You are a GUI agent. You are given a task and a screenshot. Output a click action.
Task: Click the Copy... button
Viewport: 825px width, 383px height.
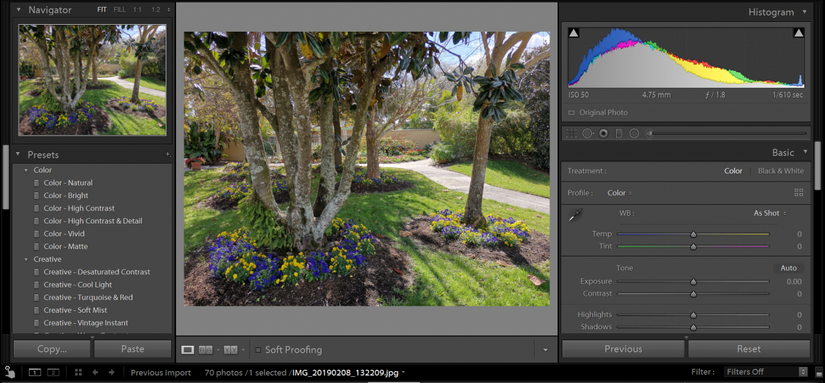point(52,349)
